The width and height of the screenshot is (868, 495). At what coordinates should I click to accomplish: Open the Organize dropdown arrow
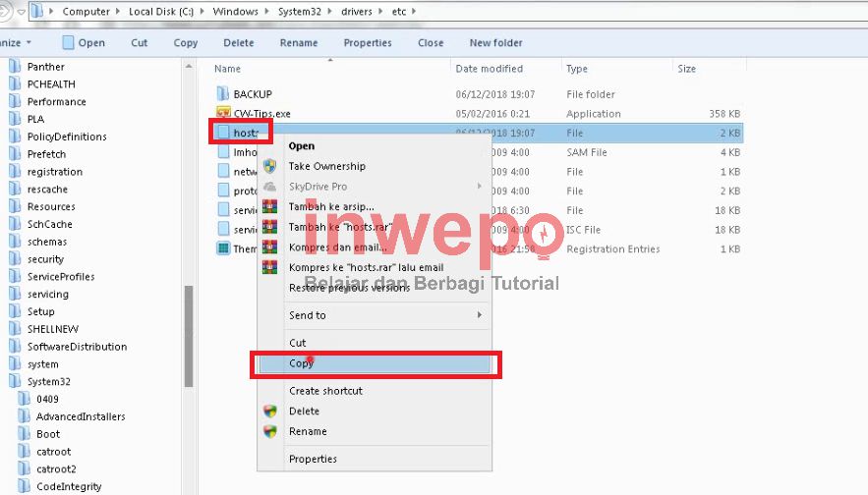29,42
